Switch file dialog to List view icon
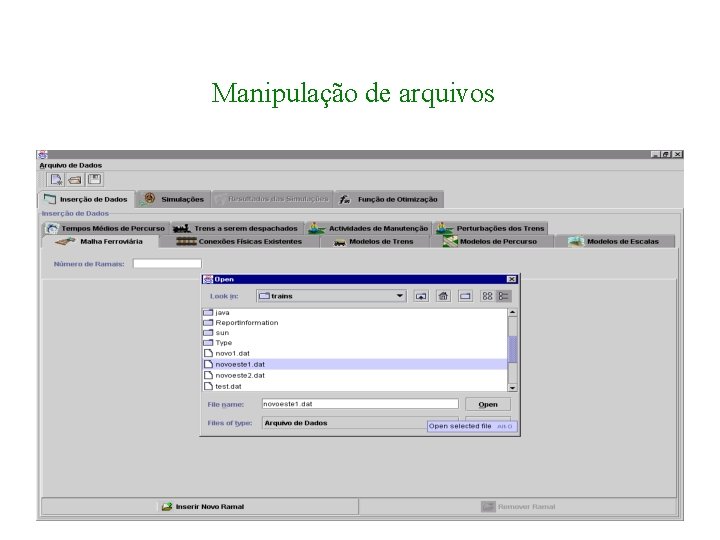The height and width of the screenshot is (540, 720). (x=487, y=296)
